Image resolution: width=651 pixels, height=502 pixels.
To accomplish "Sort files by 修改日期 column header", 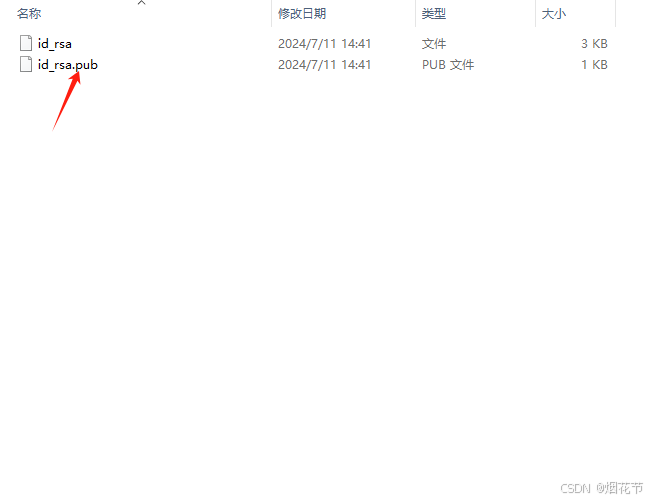I will click(x=302, y=14).
